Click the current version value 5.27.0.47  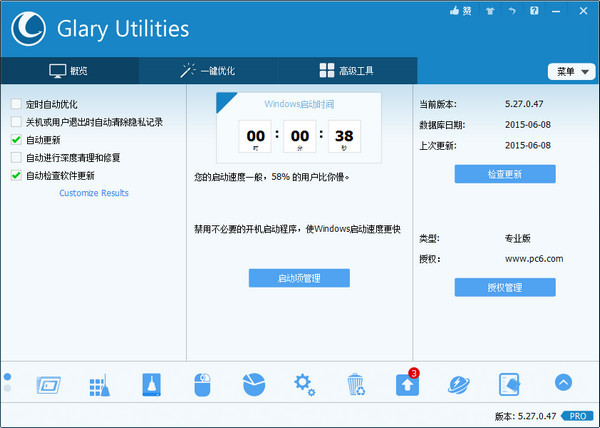click(x=524, y=104)
